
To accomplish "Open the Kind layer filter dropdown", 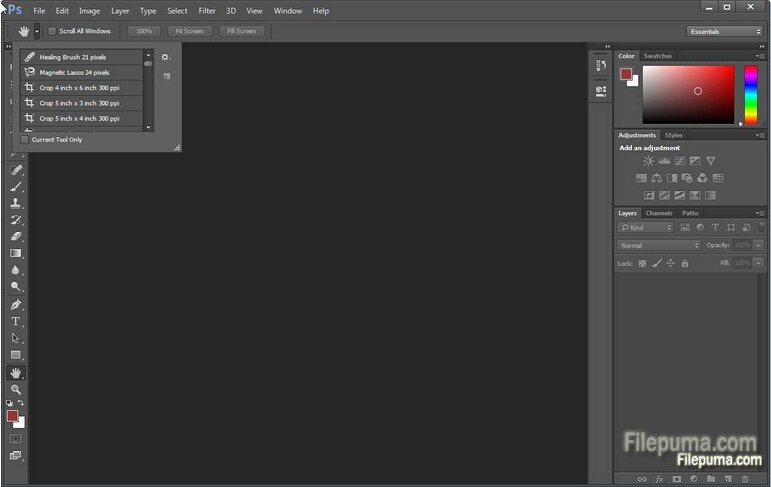I will point(645,228).
